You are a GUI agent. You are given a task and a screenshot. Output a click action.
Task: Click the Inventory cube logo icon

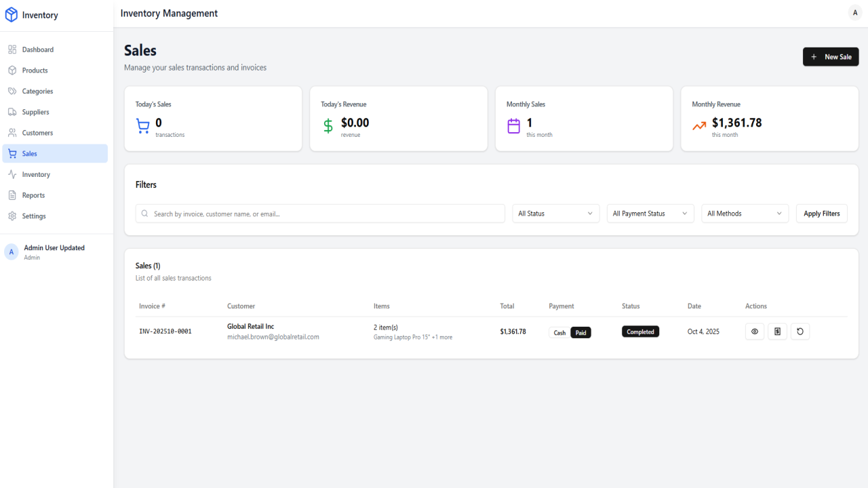[x=12, y=15]
